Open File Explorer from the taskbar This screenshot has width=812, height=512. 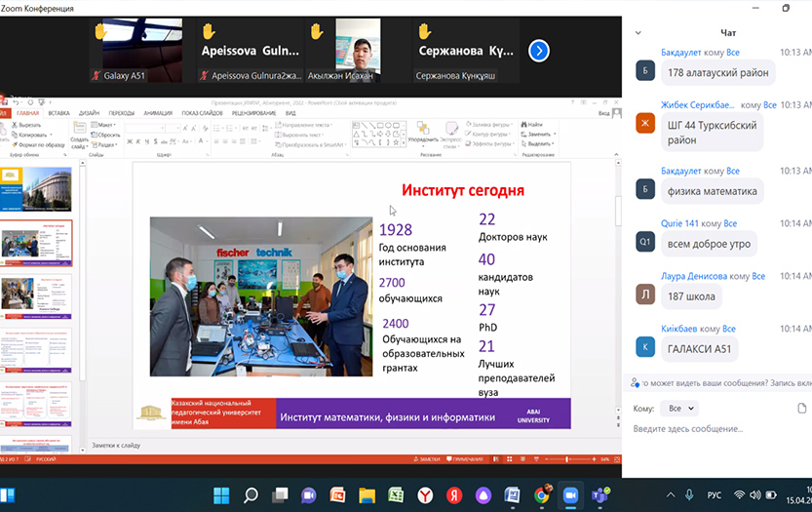coord(367,495)
